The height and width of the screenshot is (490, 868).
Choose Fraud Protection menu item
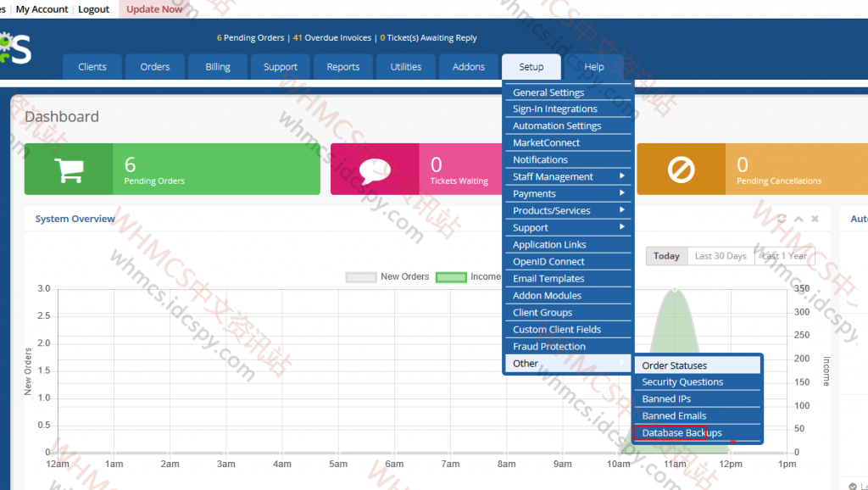pos(568,347)
